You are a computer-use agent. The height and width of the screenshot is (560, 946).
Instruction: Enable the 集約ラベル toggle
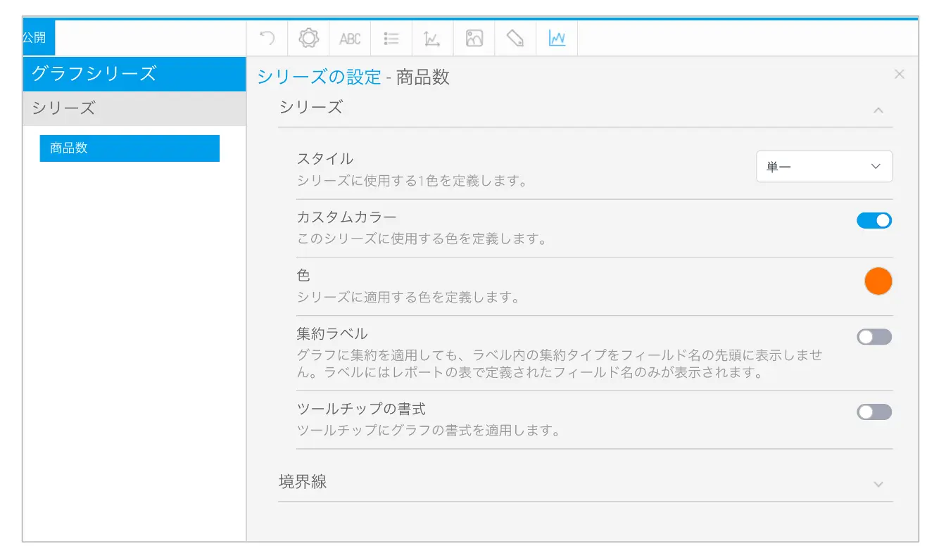(874, 337)
